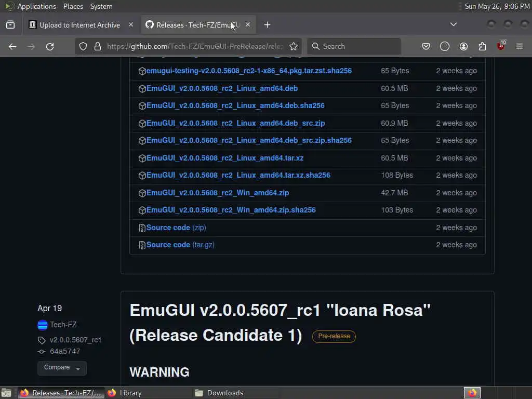Screen dimensions: 532x399
Task: Download Win_amd64.zip.sha256 checksum
Action: click(x=231, y=210)
